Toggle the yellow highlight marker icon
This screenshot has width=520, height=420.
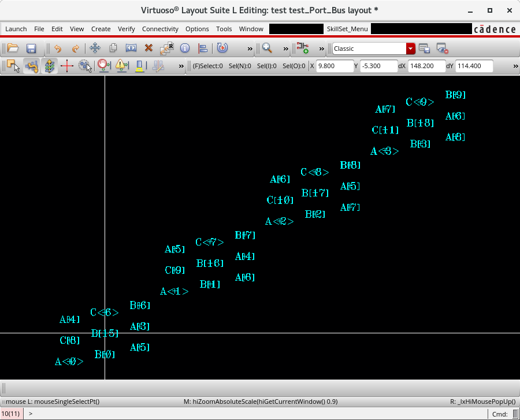pos(140,66)
